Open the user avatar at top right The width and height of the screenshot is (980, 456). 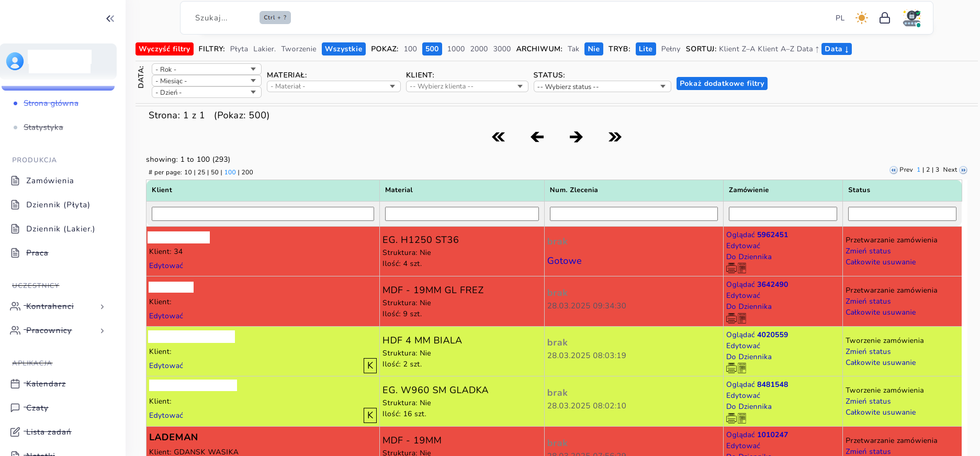[x=912, y=18]
